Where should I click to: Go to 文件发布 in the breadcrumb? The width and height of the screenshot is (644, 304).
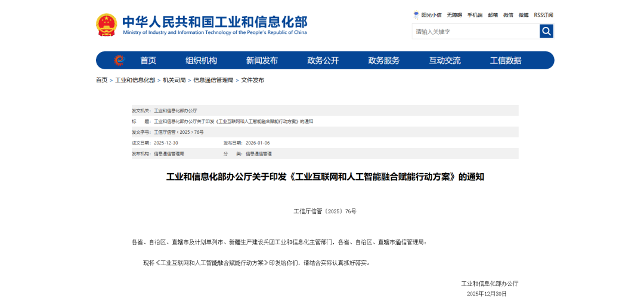click(253, 80)
